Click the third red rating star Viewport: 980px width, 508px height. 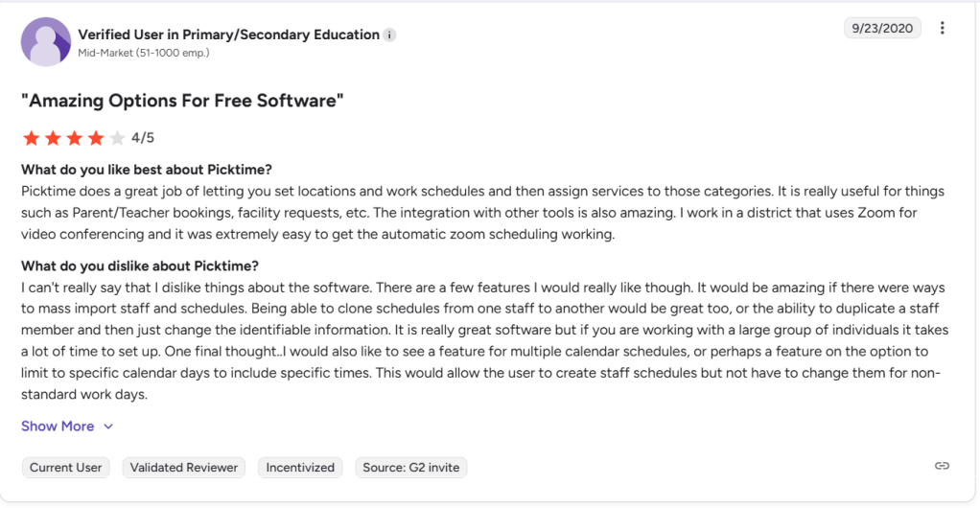74,138
